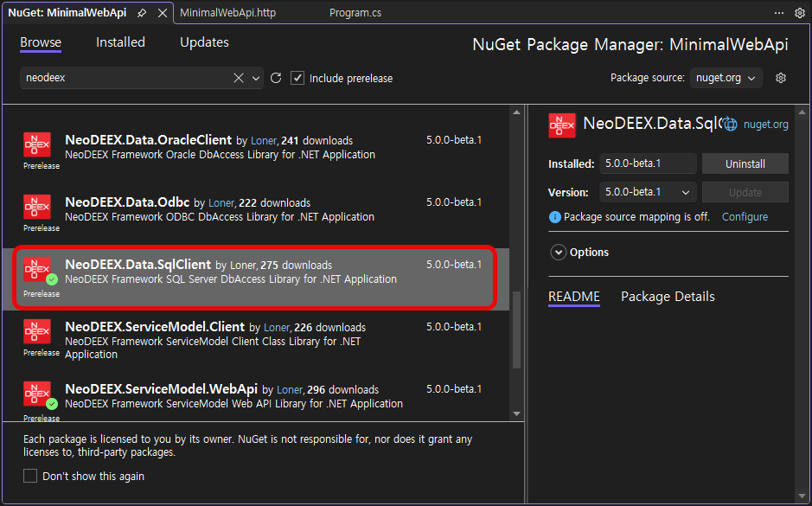Click OracleClient version 5.0.0-beta.1 text
The height and width of the screenshot is (506, 812).
(x=454, y=140)
